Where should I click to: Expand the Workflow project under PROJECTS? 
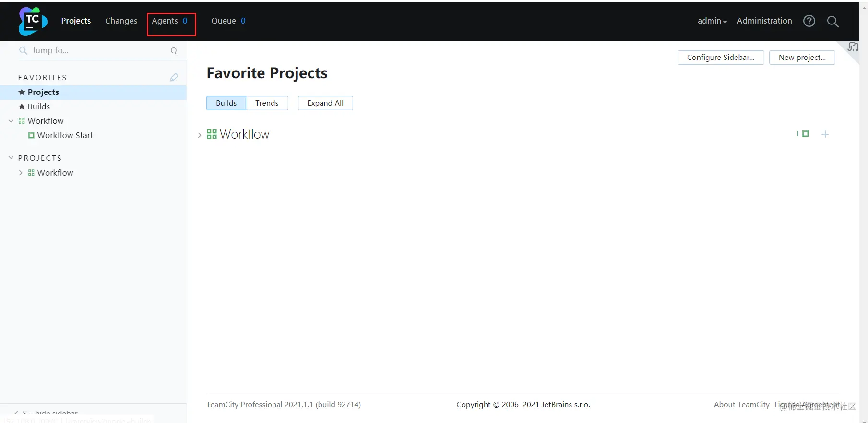point(21,173)
